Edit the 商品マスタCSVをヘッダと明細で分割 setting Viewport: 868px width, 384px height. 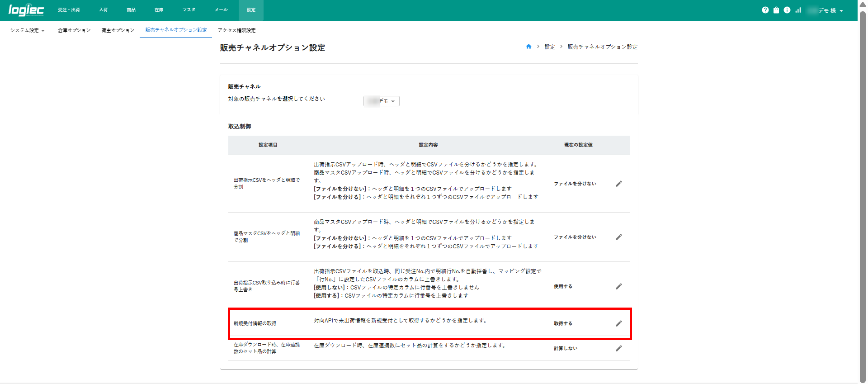click(x=619, y=237)
